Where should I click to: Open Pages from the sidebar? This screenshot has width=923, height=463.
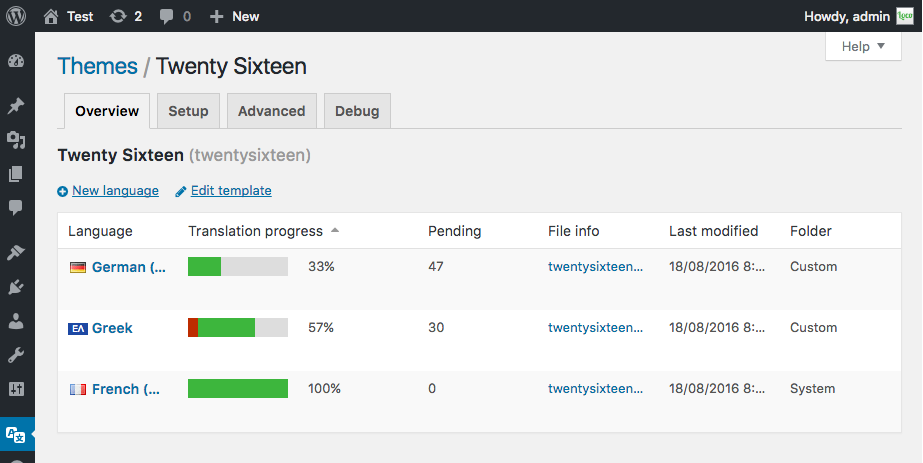pos(16,174)
